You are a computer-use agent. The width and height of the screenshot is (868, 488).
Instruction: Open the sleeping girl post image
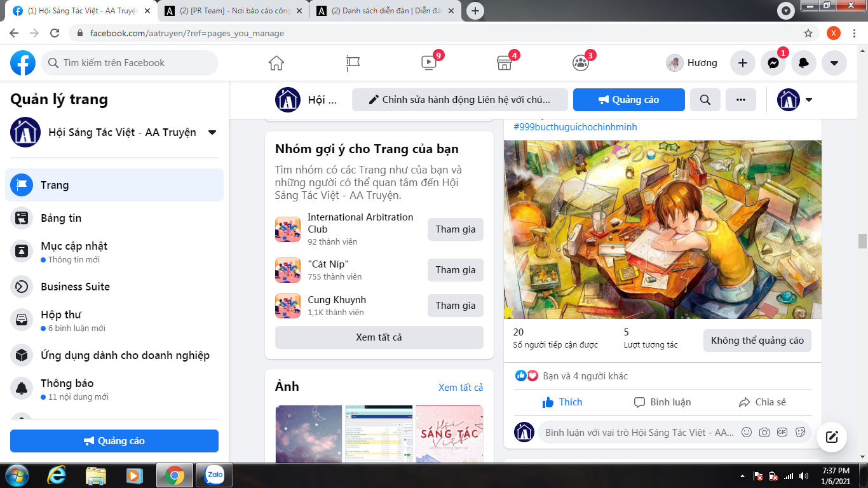pos(663,229)
